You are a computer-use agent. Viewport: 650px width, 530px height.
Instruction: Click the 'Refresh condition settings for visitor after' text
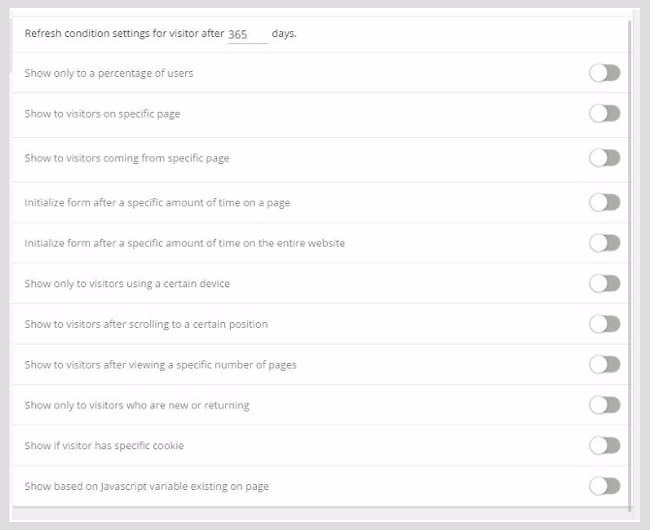coord(123,34)
